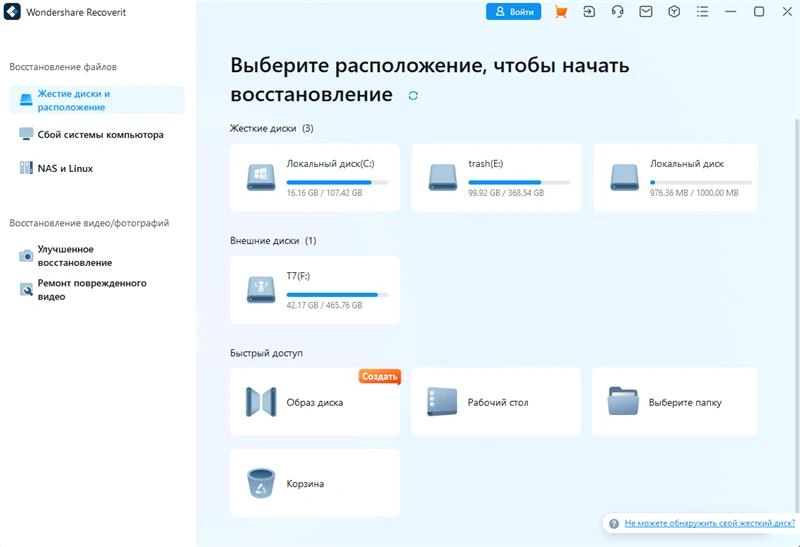
Task: Click the Создать badge on Образ диска
Action: [379, 377]
